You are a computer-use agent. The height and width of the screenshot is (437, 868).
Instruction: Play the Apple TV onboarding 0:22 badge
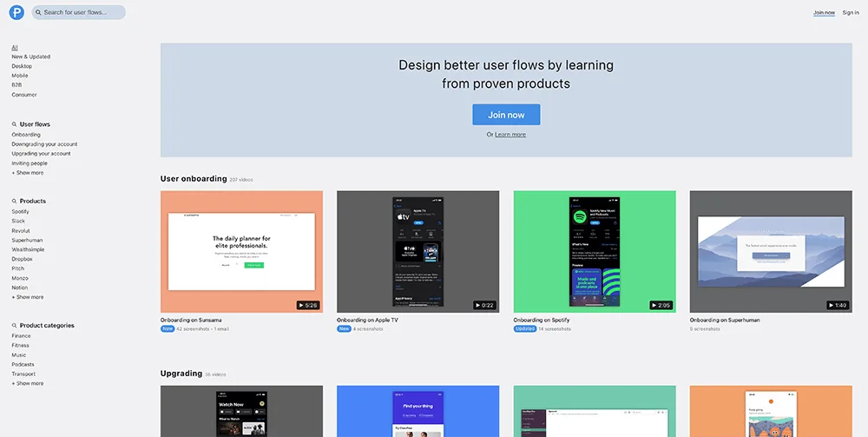[x=484, y=305]
